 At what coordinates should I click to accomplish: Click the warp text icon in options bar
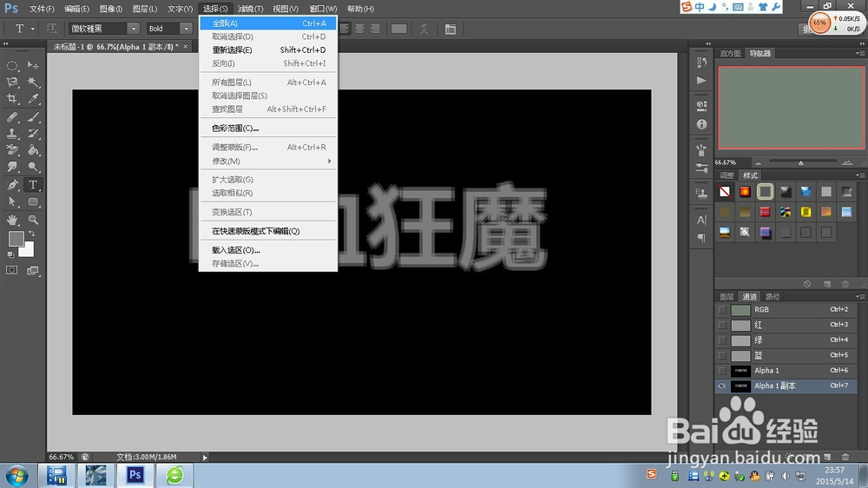[424, 29]
